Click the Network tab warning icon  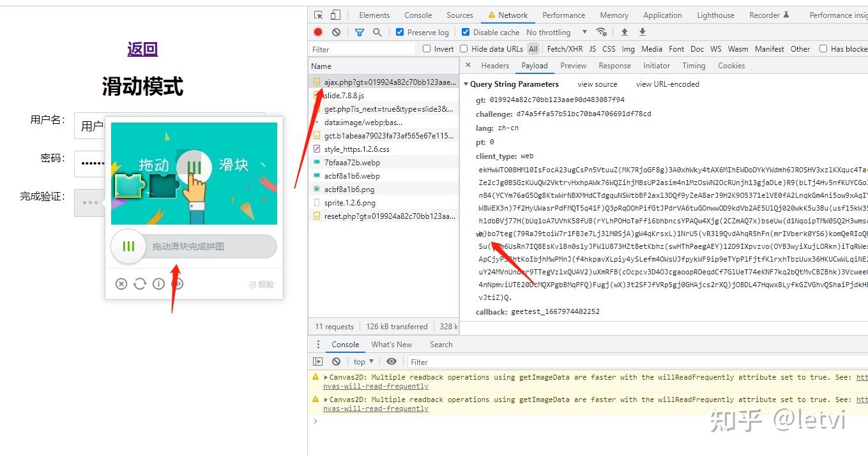(x=492, y=15)
